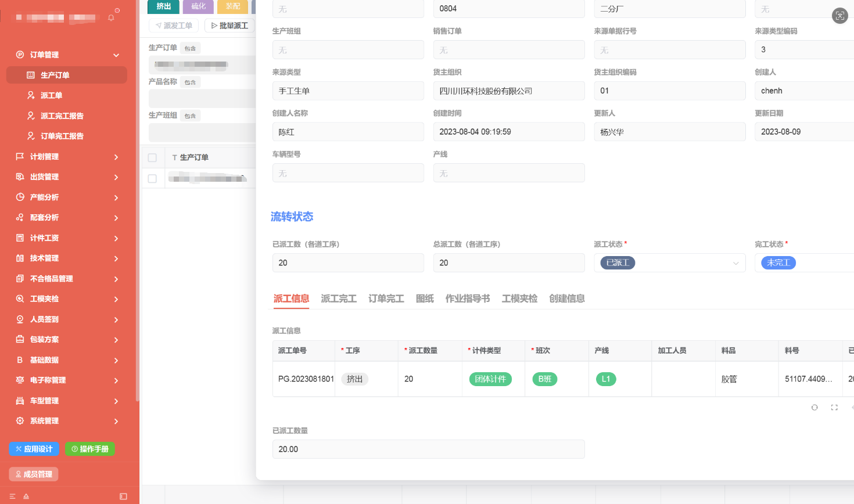Click the 已派工数量 input field
The image size is (854, 504).
[428, 449]
